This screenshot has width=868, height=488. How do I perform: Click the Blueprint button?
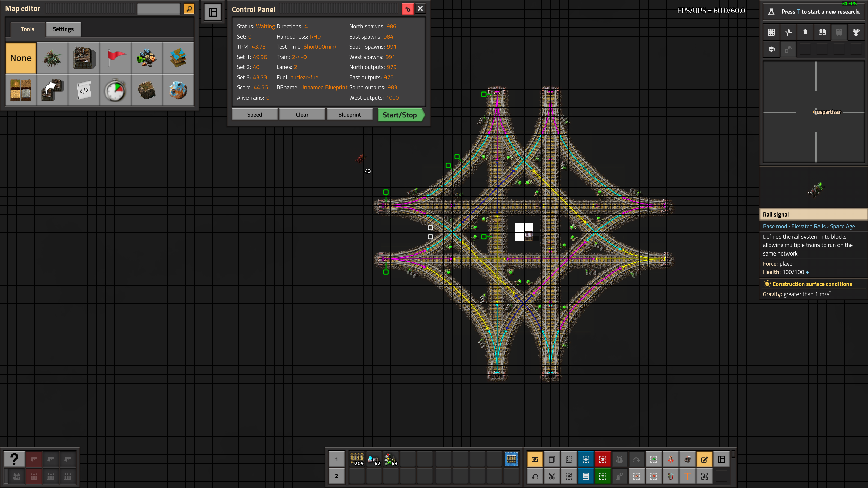click(x=350, y=115)
